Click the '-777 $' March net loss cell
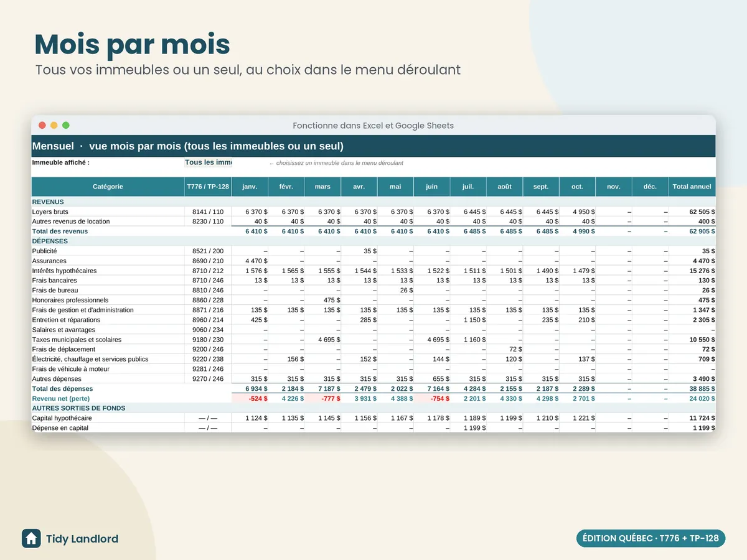This screenshot has height=560, width=747. pos(323,398)
